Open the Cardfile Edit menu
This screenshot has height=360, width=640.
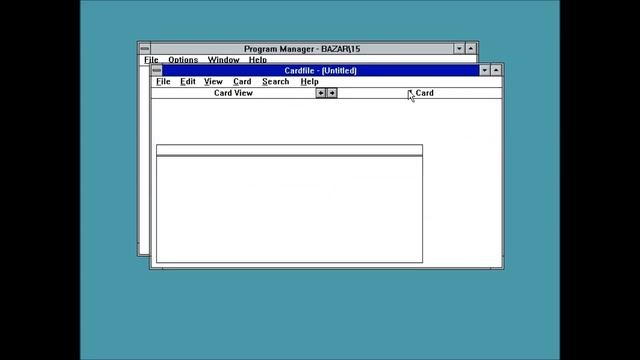point(188,82)
